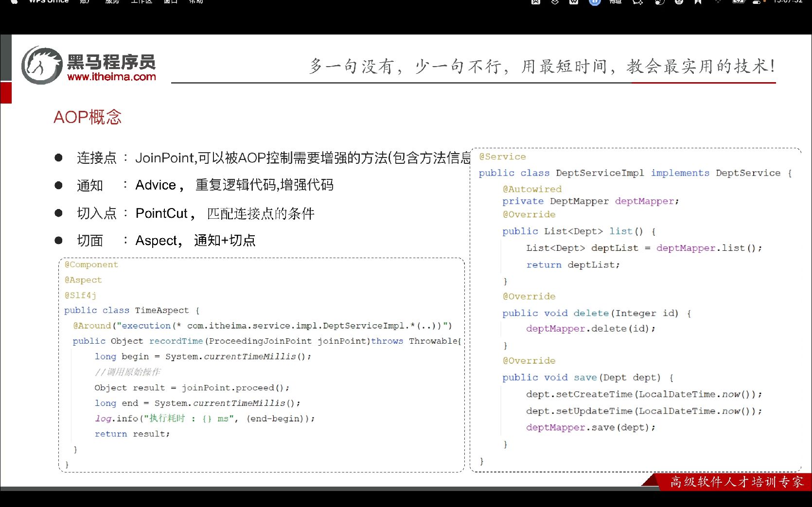
Task: Click the @Autowired annotation
Action: pos(532,189)
